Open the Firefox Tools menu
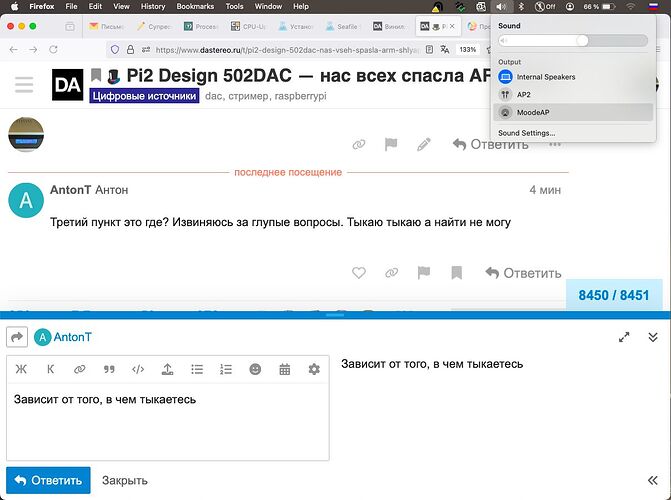671x500 pixels. [234, 6]
